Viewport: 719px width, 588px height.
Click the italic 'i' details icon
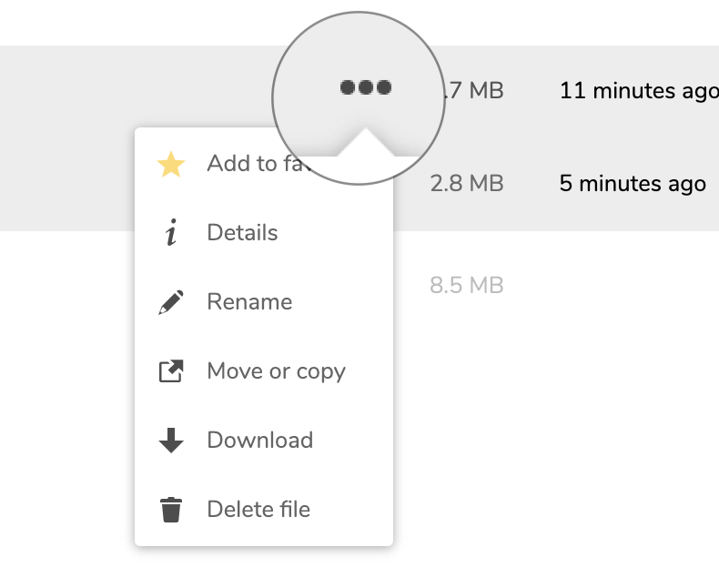pos(171,234)
